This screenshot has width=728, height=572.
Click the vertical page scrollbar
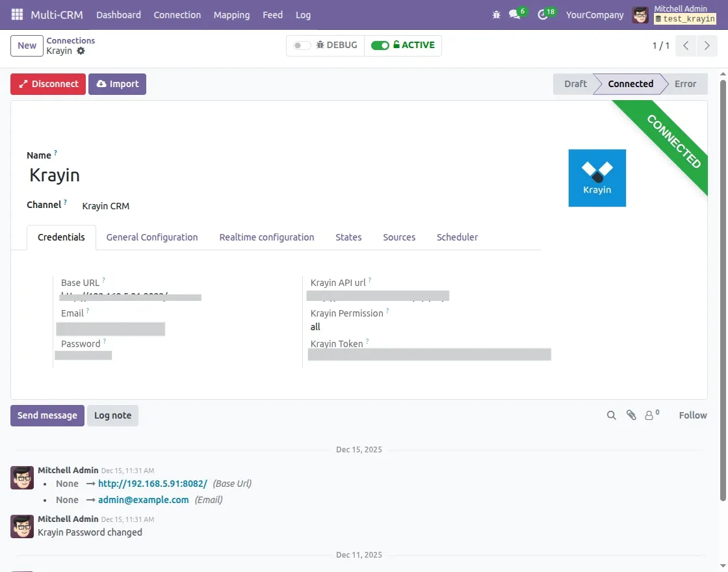[x=723, y=290]
